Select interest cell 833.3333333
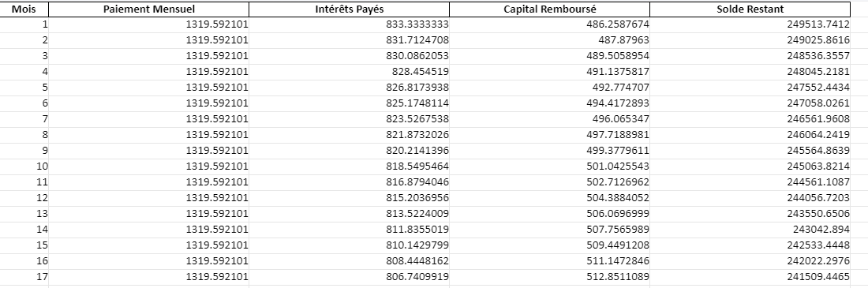Viewport: 868px width, 288px height. coord(350,24)
